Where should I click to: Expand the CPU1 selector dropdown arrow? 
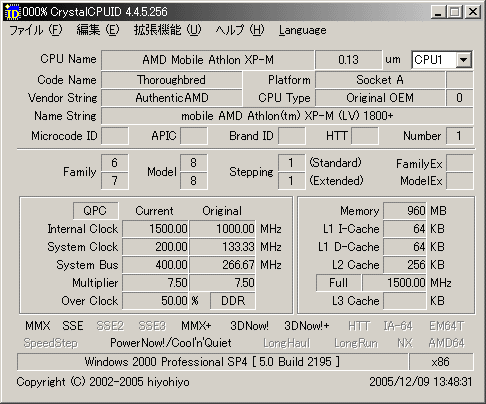click(x=463, y=60)
